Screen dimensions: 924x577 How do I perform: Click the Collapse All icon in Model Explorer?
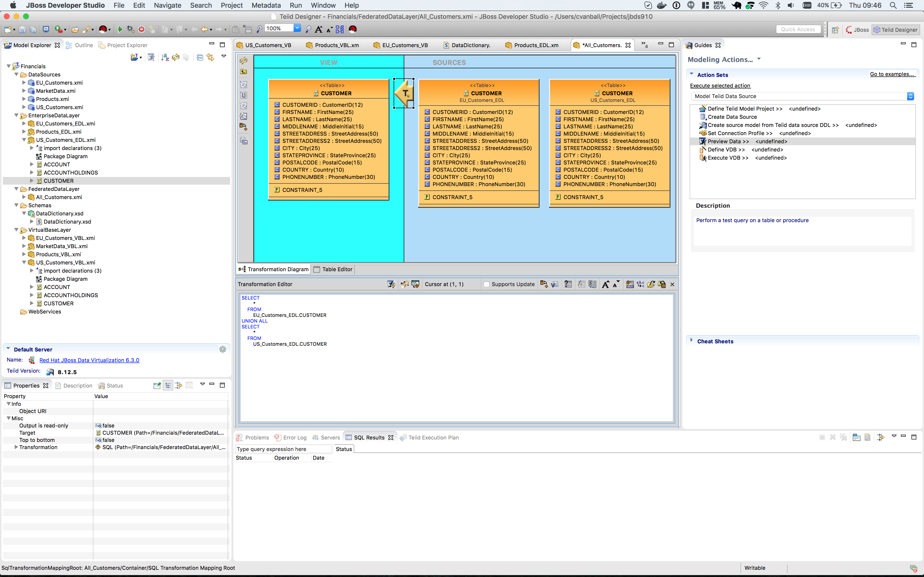pos(200,57)
